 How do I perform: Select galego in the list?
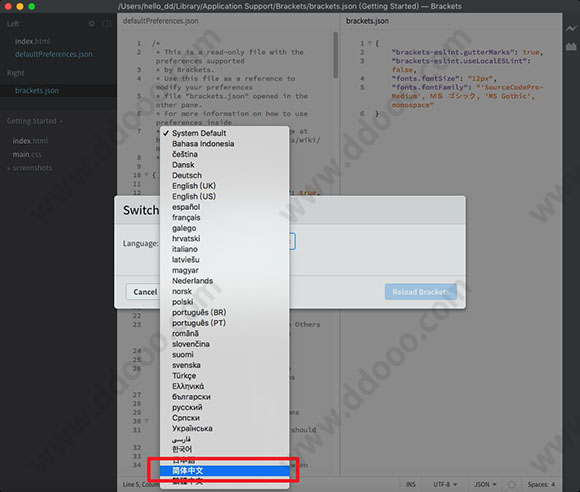pos(225,228)
